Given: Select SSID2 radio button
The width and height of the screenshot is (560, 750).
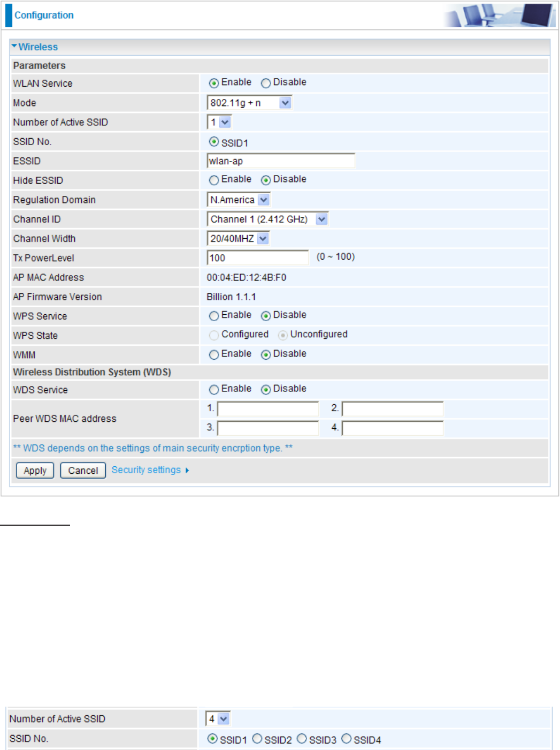Looking at the screenshot, I should pyautogui.click(x=257, y=739).
